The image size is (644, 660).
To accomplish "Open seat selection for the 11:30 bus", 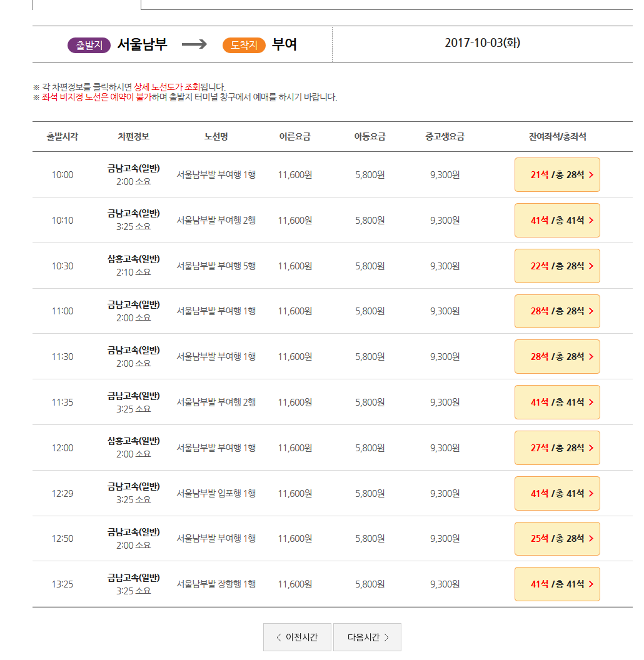I will click(557, 357).
